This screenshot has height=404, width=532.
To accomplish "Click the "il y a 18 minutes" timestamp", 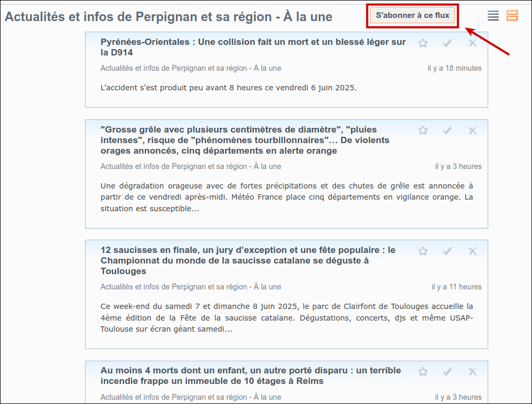I will [x=454, y=68].
